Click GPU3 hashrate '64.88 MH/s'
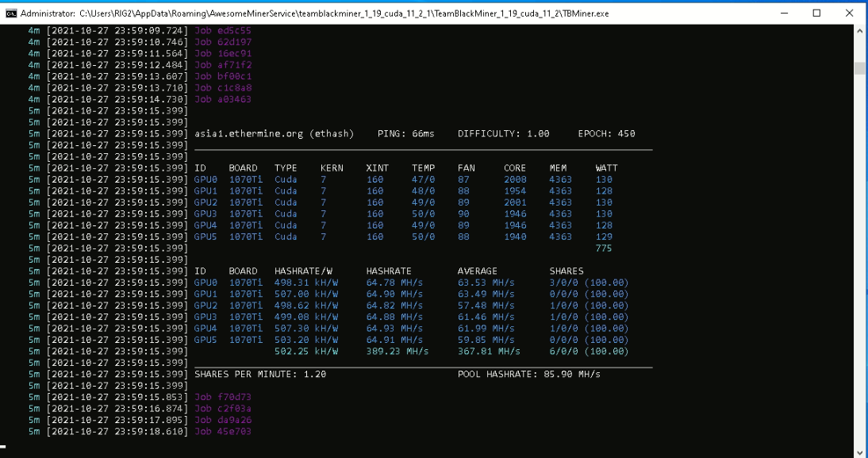The image size is (868, 458). [x=394, y=317]
